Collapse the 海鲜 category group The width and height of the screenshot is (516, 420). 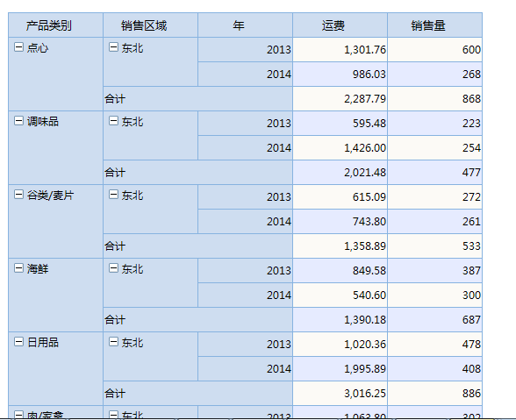[x=18, y=268]
